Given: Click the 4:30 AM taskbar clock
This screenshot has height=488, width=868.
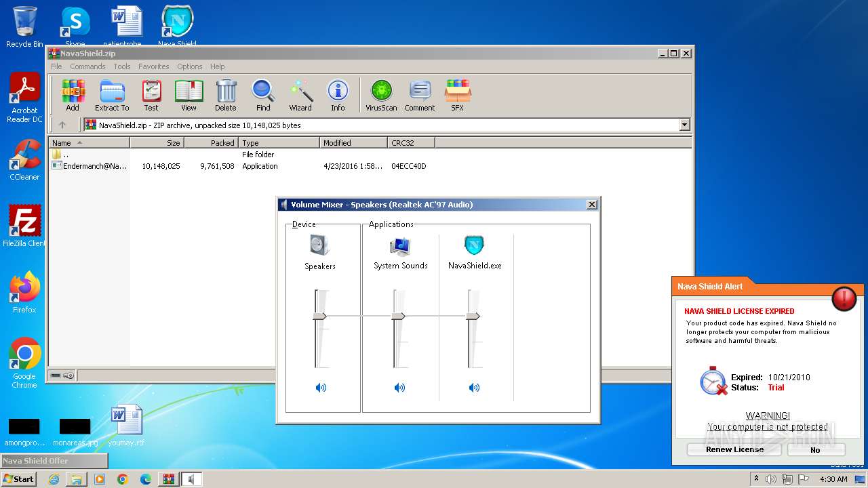Looking at the screenshot, I should (x=833, y=479).
